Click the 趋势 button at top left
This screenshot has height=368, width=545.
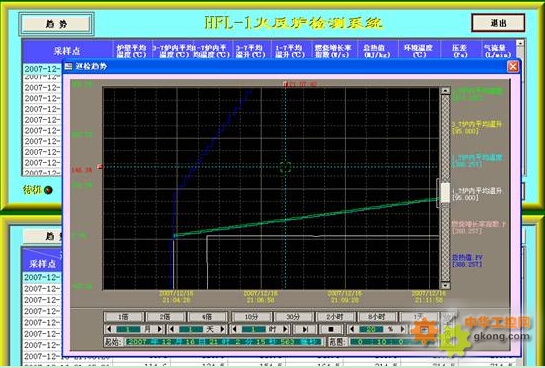click(56, 24)
